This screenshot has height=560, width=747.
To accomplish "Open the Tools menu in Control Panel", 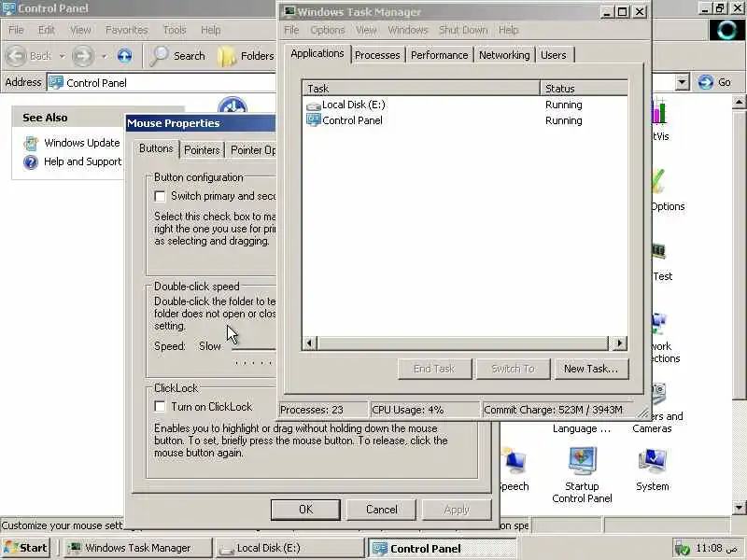I will [x=175, y=30].
